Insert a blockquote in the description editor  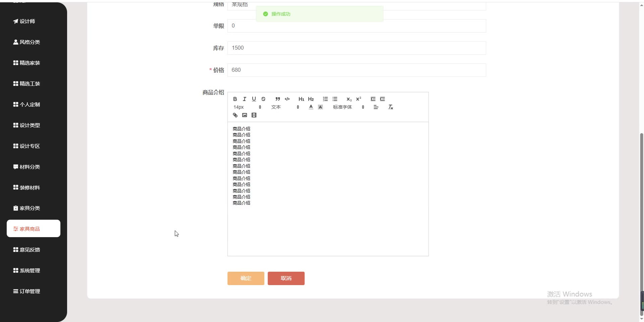click(278, 99)
